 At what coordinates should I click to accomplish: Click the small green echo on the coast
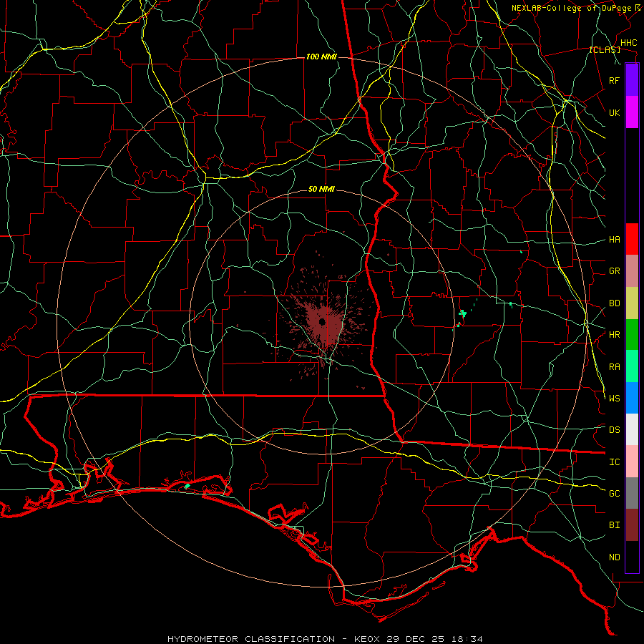coord(187,486)
